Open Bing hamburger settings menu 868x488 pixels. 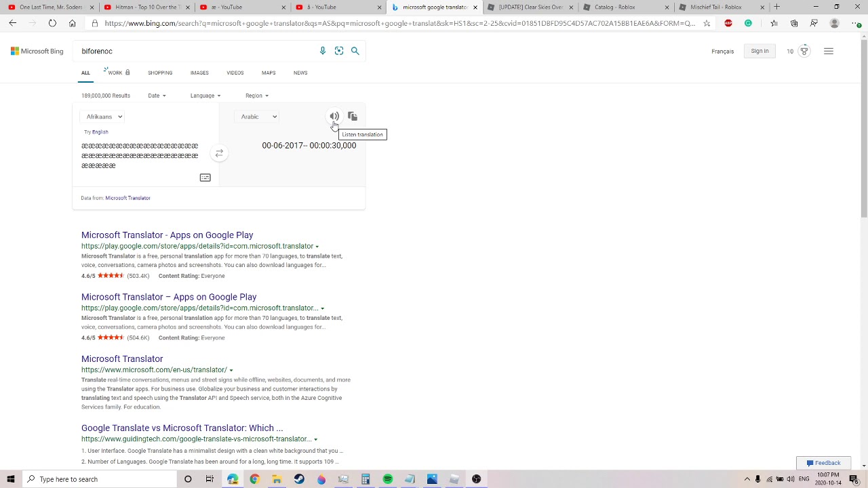pos(828,51)
